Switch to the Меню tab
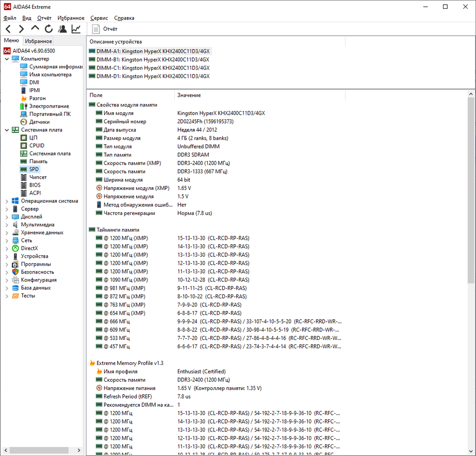Viewport: 476px width, 456px height. tap(12, 40)
